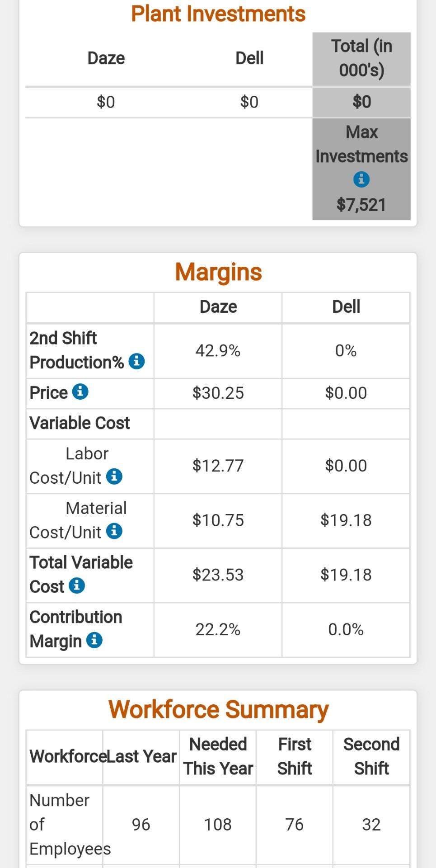Click Dell material cost $19.18 cell
This screenshot has height=868, width=436.
click(x=346, y=520)
